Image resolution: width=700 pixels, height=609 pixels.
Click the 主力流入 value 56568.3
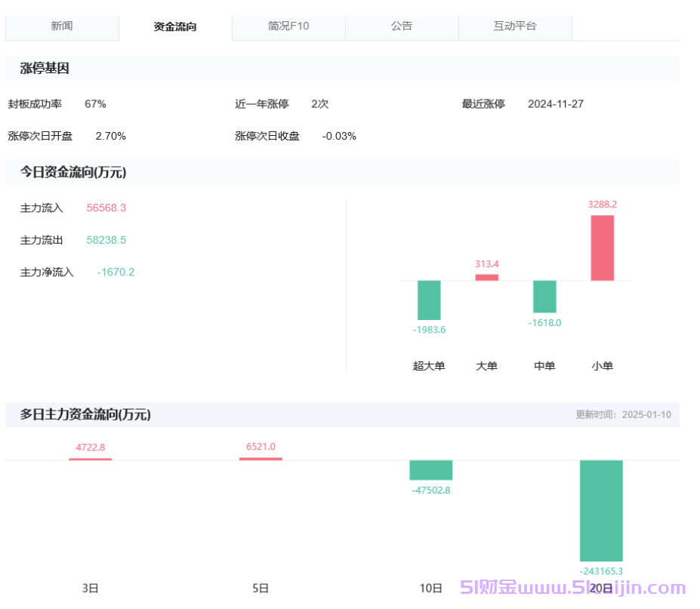pyautogui.click(x=106, y=208)
